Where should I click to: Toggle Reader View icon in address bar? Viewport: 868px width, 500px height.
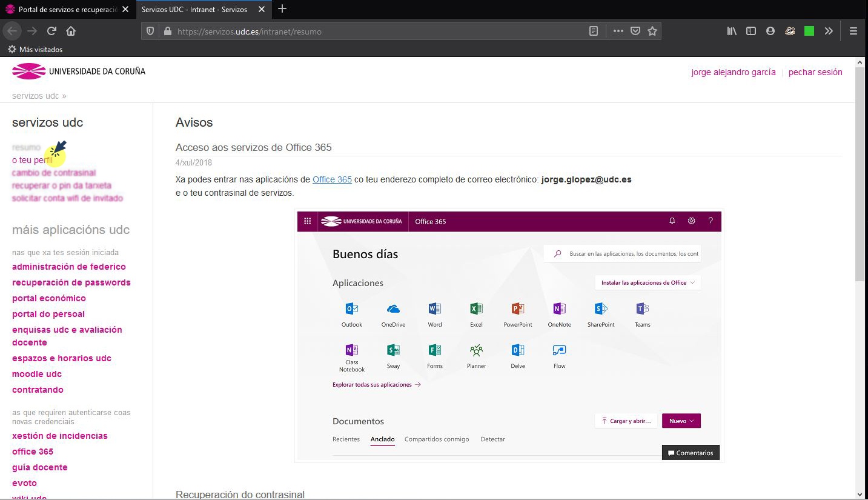tap(594, 31)
